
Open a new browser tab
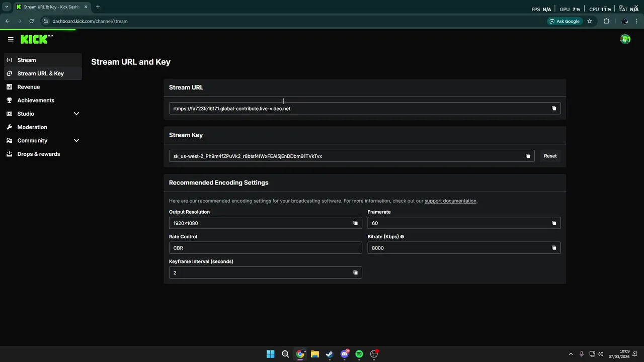[x=98, y=7]
